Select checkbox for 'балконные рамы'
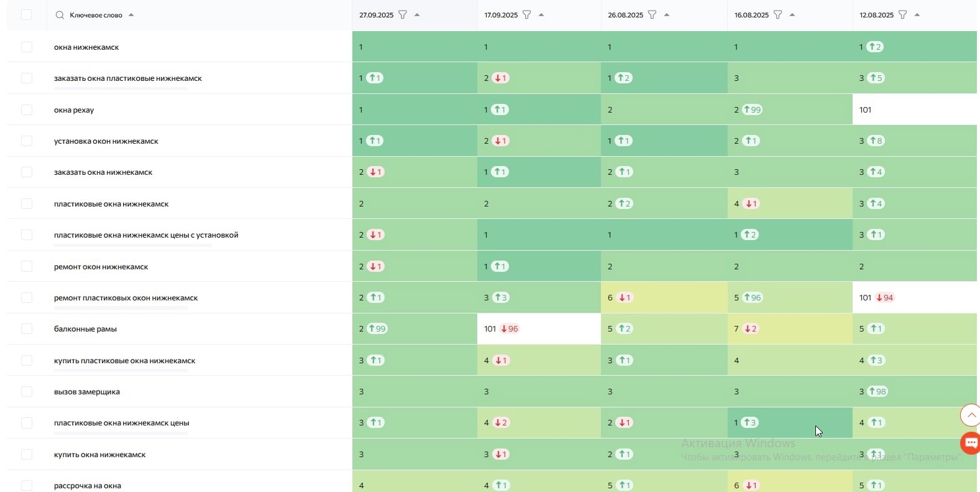 click(x=26, y=328)
